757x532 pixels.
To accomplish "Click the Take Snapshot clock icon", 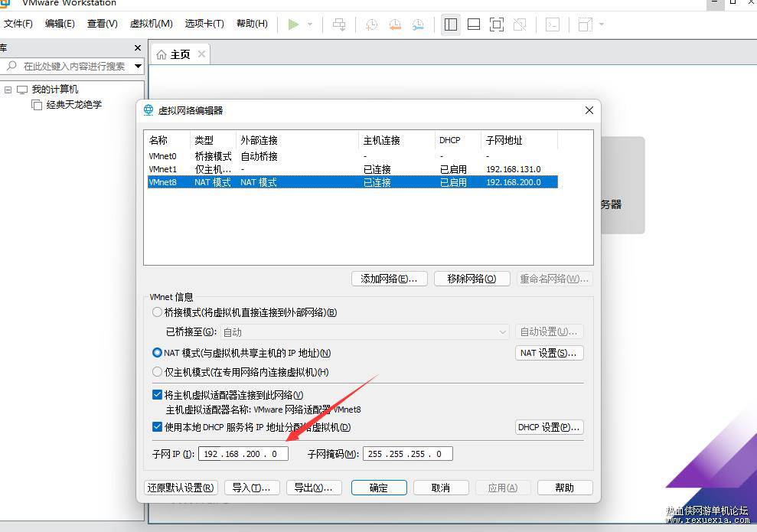I will click(x=371, y=24).
